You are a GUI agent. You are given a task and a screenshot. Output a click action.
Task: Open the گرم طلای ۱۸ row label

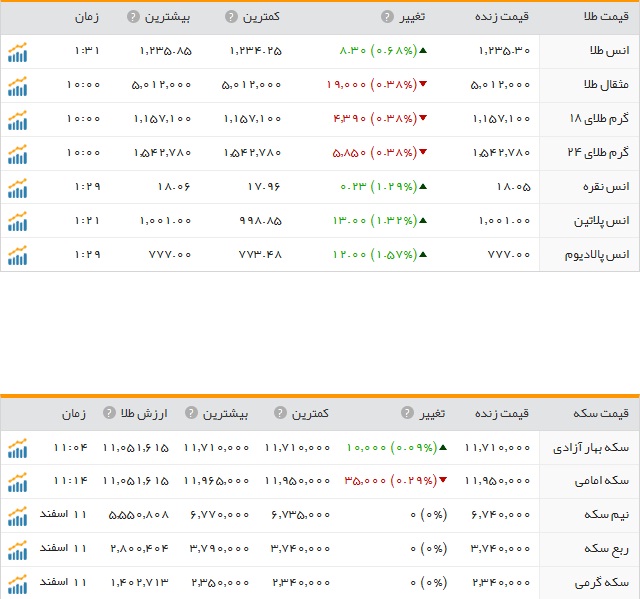(599, 119)
